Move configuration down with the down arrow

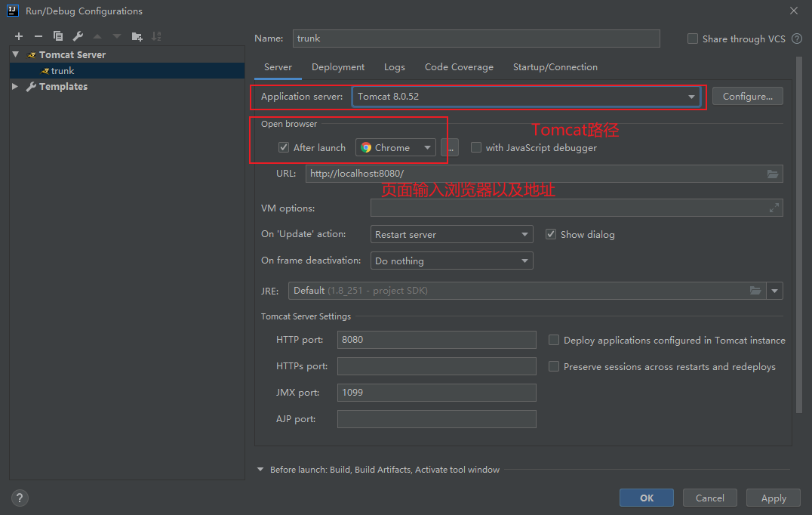coord(117,36)
